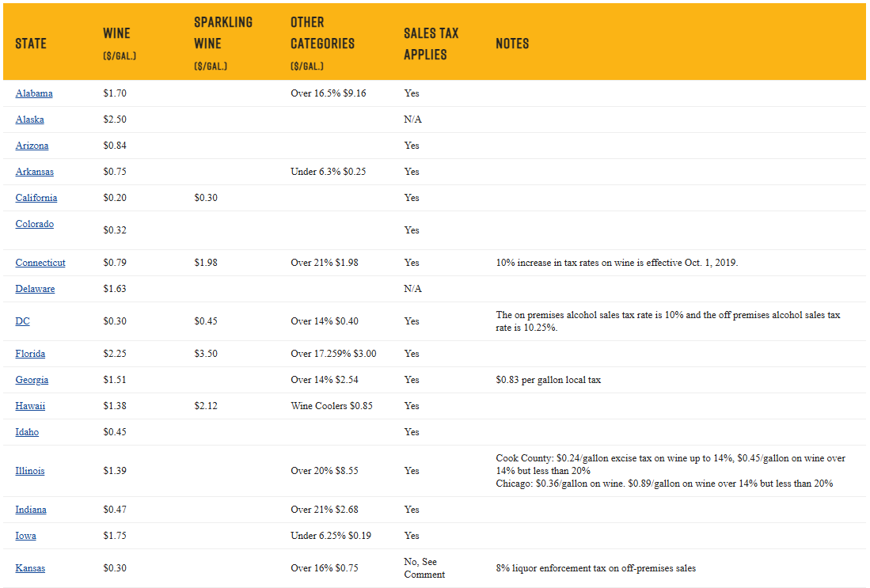The image size is (870, 588).
Task: Click the Colorado state link
Action: click(x=35, y=224)
